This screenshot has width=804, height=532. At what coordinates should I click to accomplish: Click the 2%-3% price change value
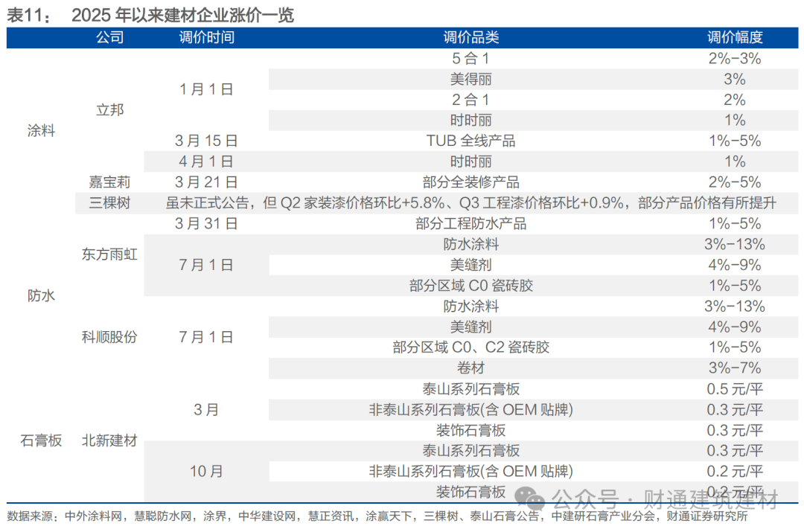pyautogui.click(x=735, y=59)
